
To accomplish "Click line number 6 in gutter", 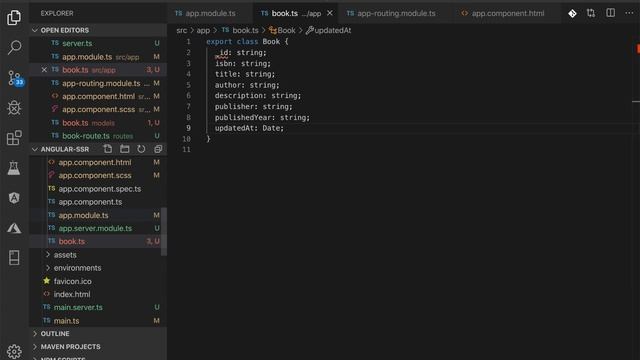I will click(188, 96).
